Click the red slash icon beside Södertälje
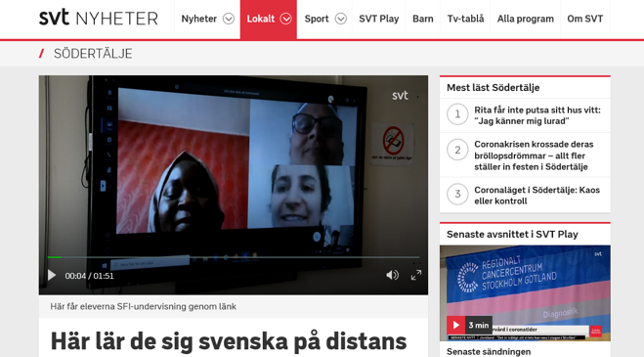The width and height of the screenshot is (644, 357). click(41, 54)
